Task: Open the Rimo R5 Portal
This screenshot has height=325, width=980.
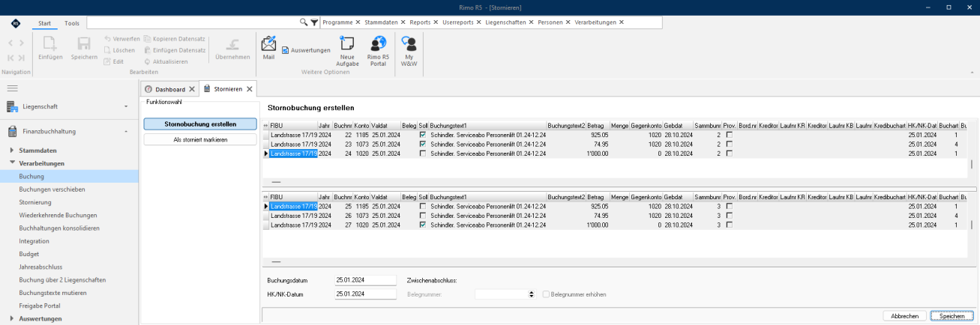Action: (x=378, y=51)
